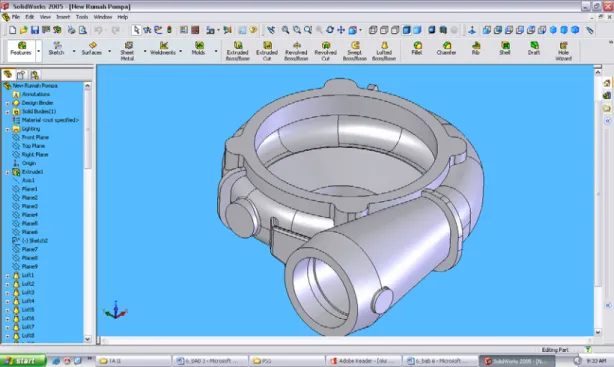Expand the Loft1 feature node
614x367 pixels.
tap(7, 275)
